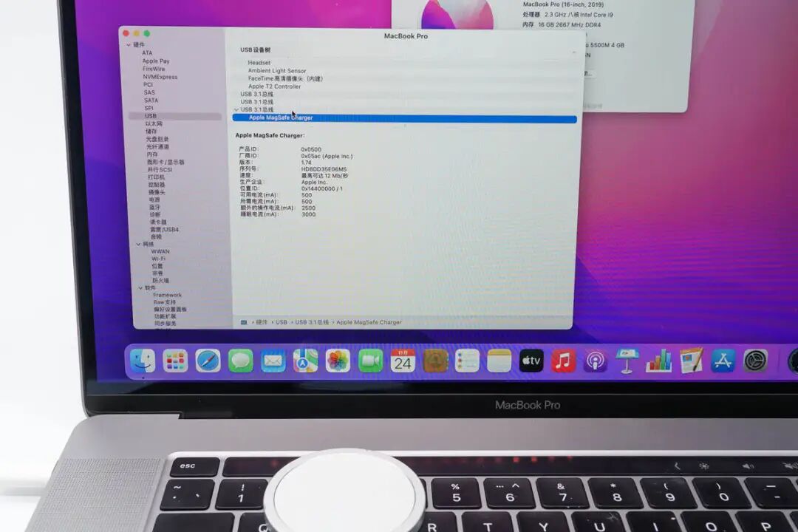798x532 pixels.
Task: Open the Reminders app in Dock
Action: 467,361
